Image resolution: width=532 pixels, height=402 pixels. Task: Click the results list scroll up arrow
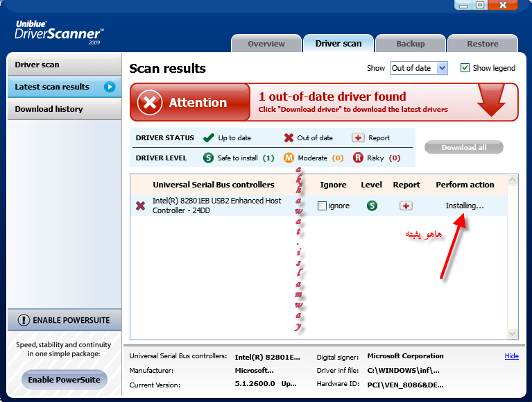[513, 180]
